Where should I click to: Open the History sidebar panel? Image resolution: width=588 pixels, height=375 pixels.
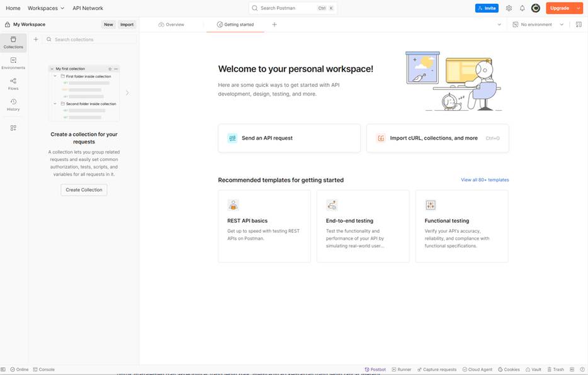13,104
